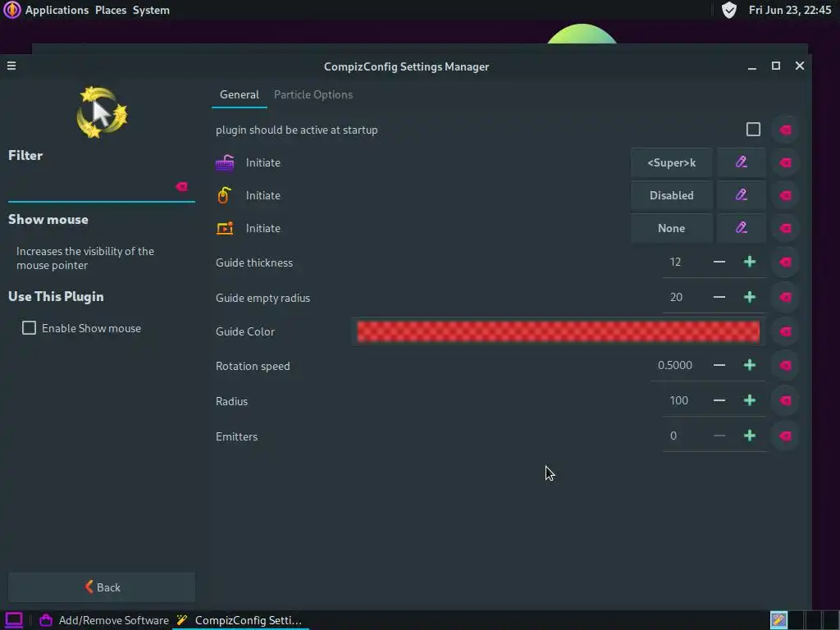Increase Guide thickness with plus button
840x630 pixels.
coord(750,262)
